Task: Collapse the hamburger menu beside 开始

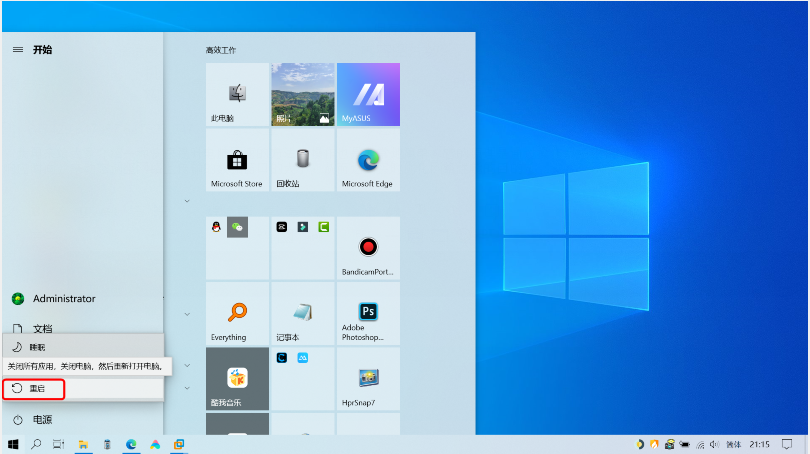Action: [17, 49]
